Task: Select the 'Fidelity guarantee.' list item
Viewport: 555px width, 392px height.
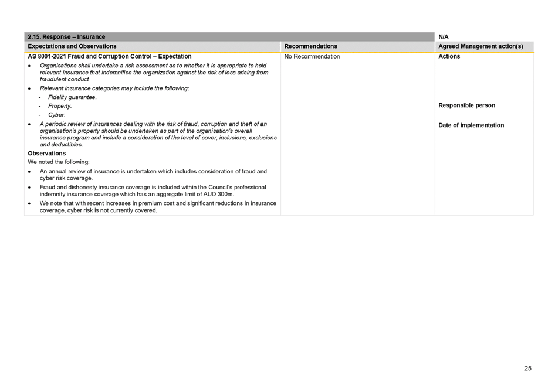Action: pos(72,97)
